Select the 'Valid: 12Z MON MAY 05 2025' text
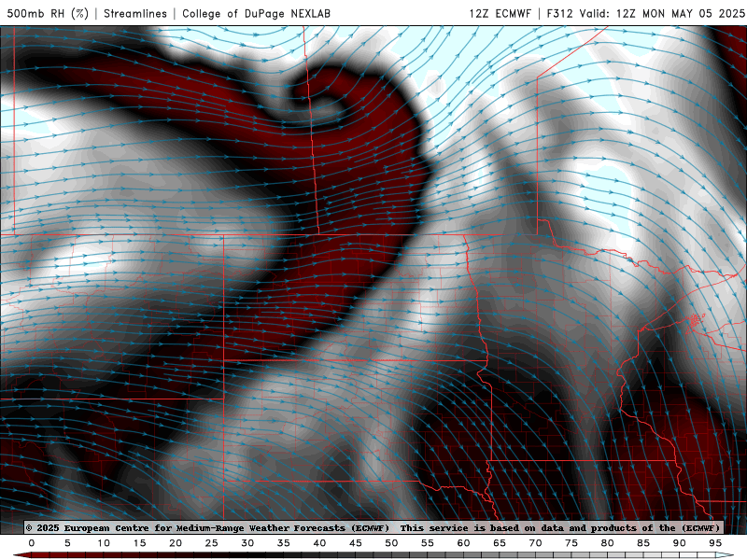Viewport: 747px width, 560px height. pos(662,13)
